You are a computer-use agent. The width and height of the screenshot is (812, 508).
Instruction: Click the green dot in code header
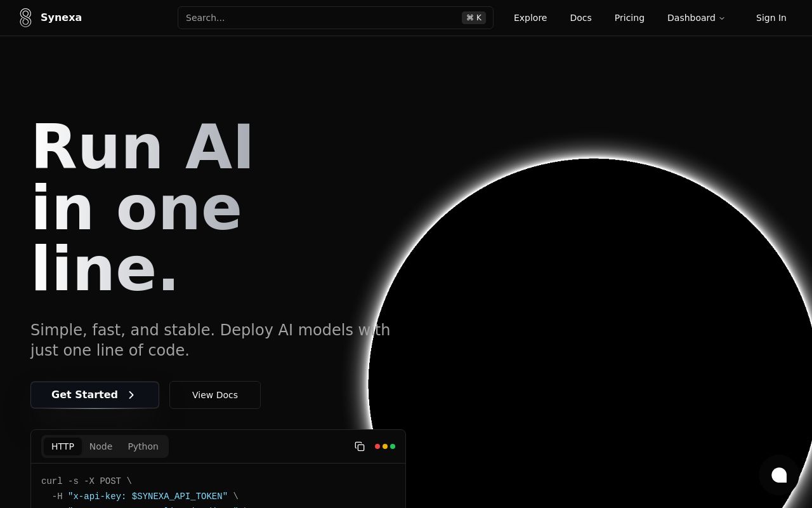393,446
